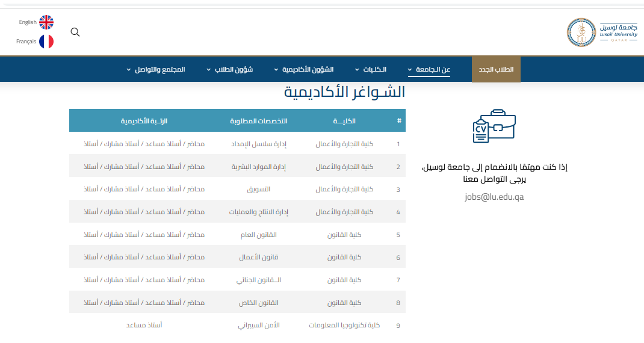Click the jobs@lu.edu.qa email address
Screen dimensions: 644x343
(494, 197)
